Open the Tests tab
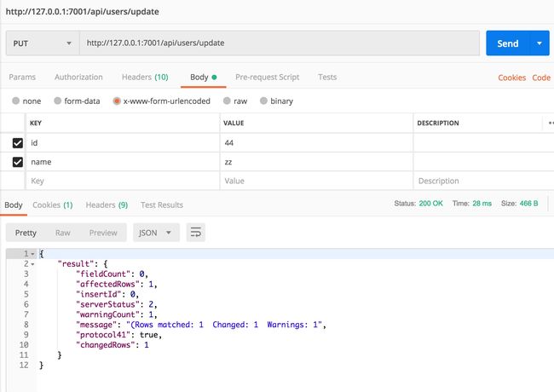 [327, 77]
